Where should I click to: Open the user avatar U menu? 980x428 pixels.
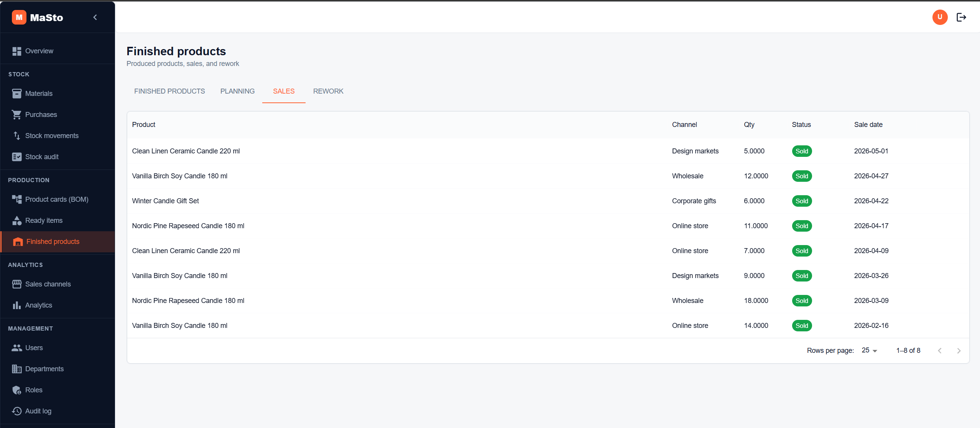(940, 17)
